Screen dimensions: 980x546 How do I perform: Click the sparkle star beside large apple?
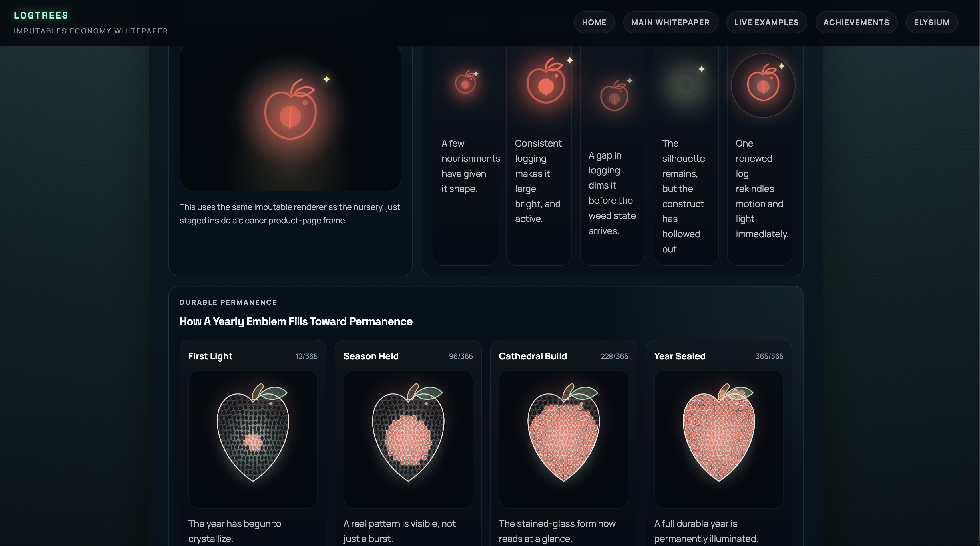326,79
